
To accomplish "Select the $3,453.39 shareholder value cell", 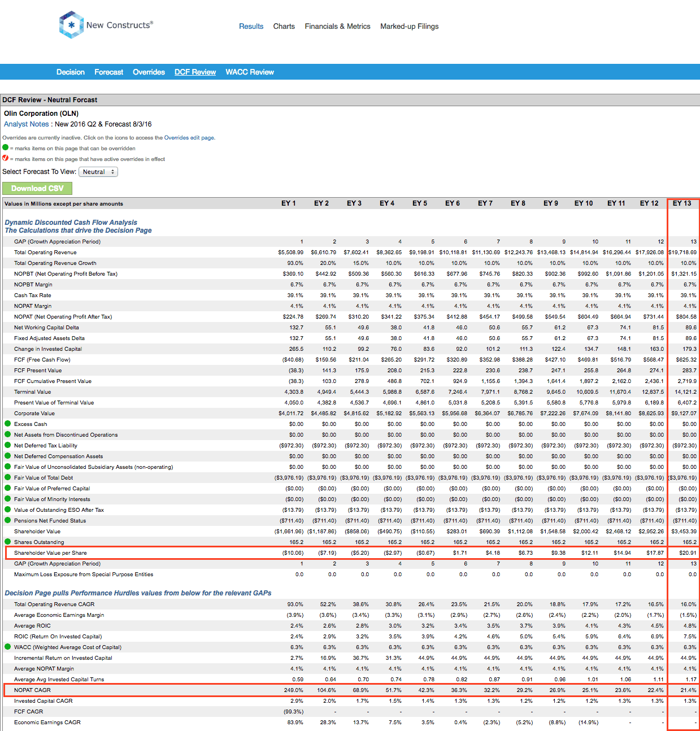I will tap(684, 532).
